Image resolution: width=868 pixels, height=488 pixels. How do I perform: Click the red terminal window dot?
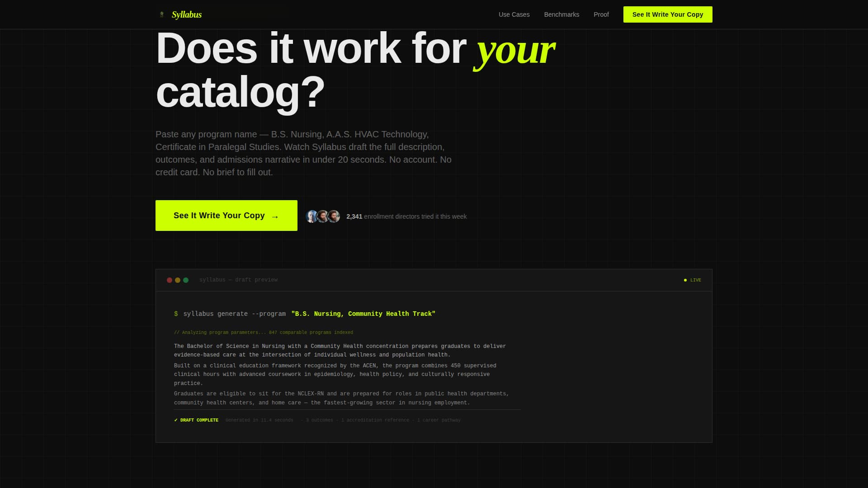point(170,280)
